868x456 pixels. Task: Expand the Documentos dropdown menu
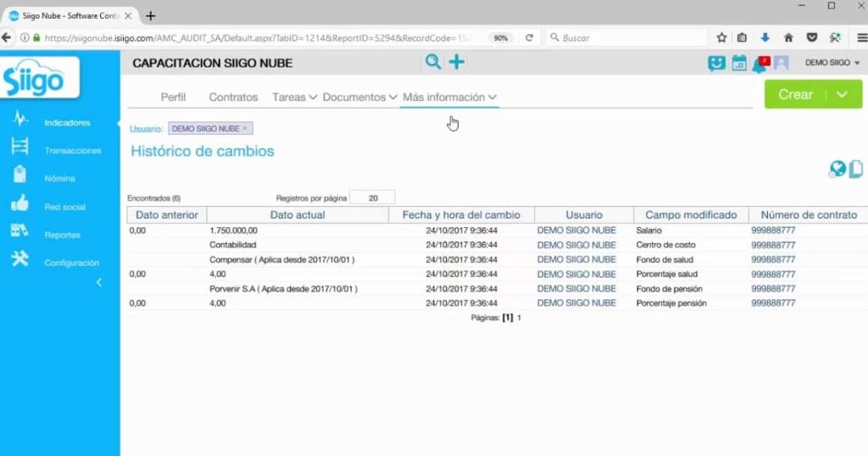point(359,97)
